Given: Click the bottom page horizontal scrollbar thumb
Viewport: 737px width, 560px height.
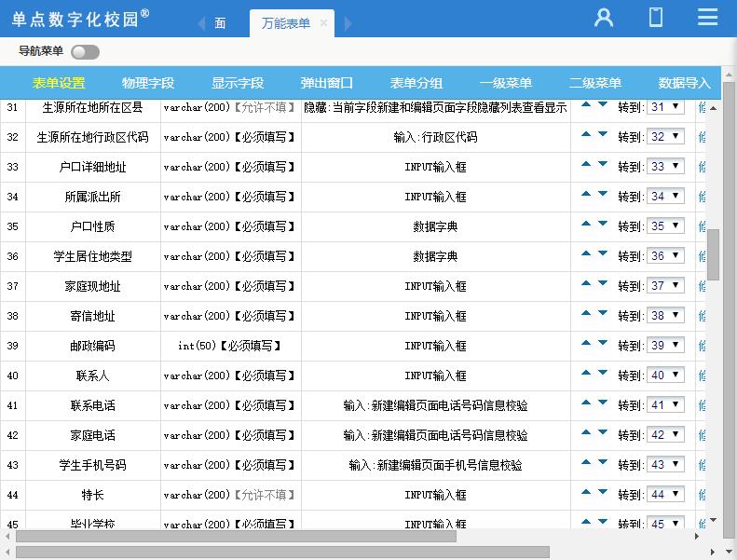Looking at the screenshot, I should [282, 552].
